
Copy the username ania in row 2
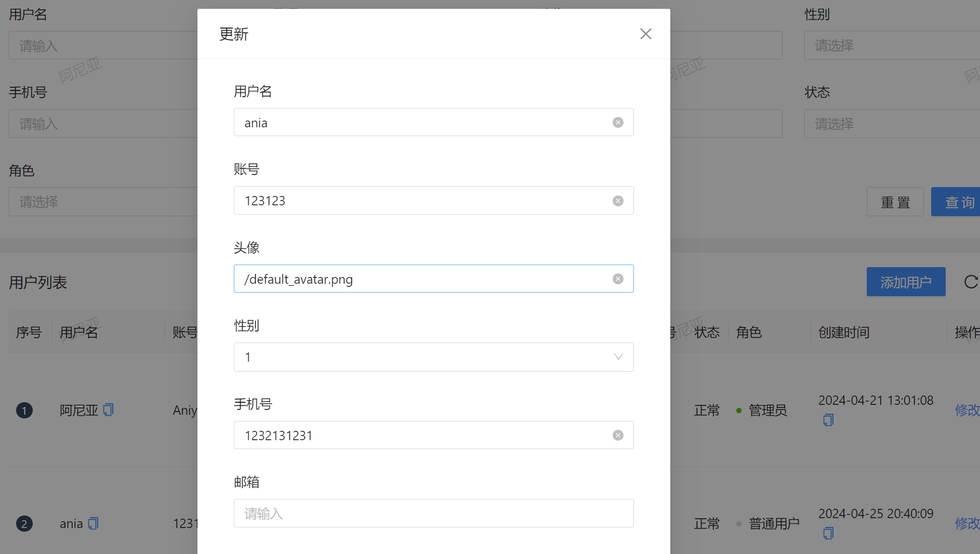click(x=93, y=523)
